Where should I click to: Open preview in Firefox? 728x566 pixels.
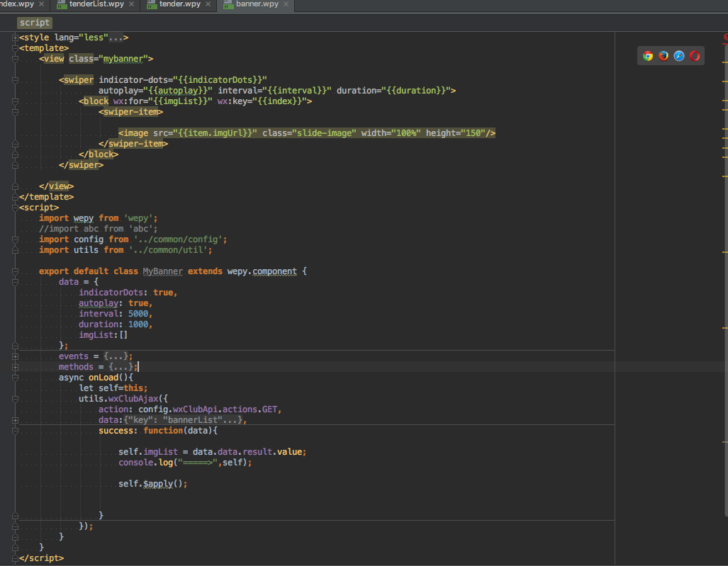pos(663,55)
